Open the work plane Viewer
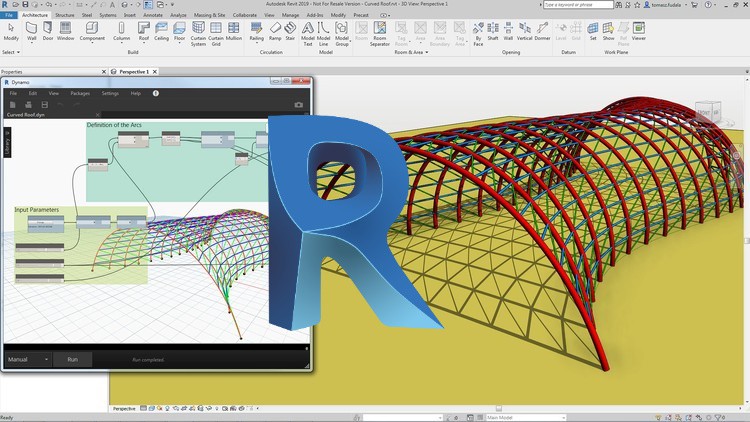This screenshot has width=750, height=422. [x=639, y=31]
